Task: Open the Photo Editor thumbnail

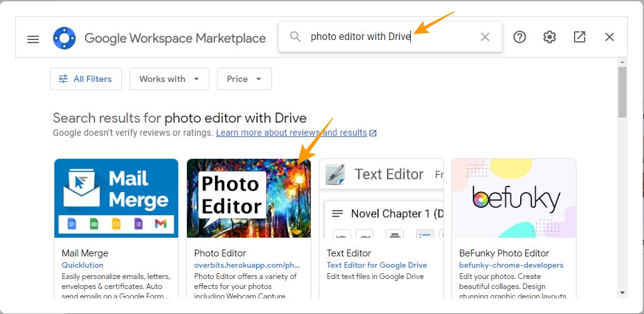Action: [249, 198]
